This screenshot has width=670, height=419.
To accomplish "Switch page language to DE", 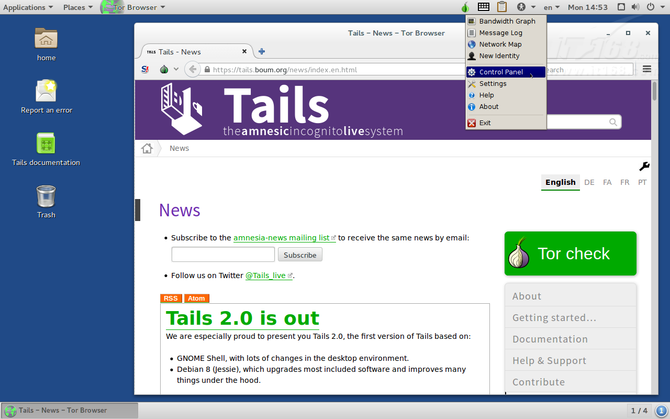I will (x=589, y=182).
